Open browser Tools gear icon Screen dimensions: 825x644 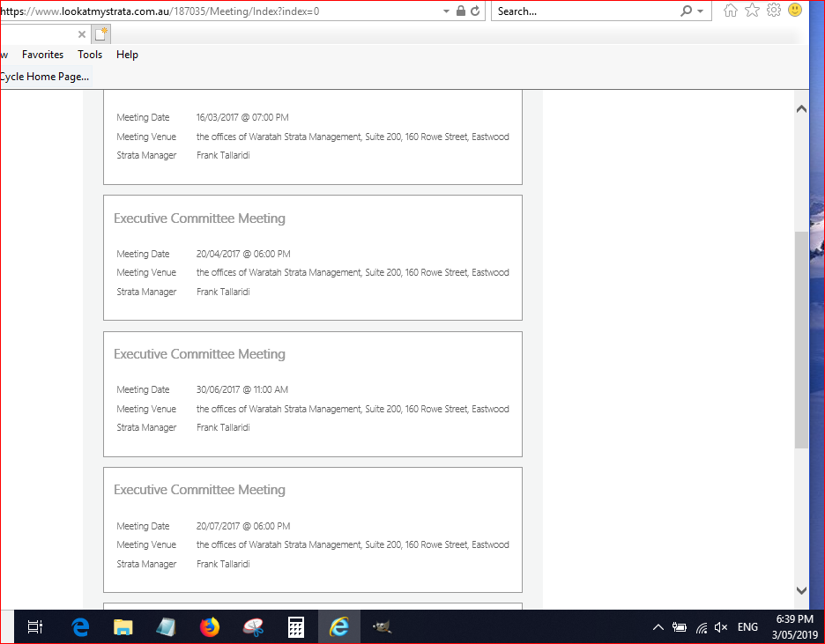tap(774, 10)
